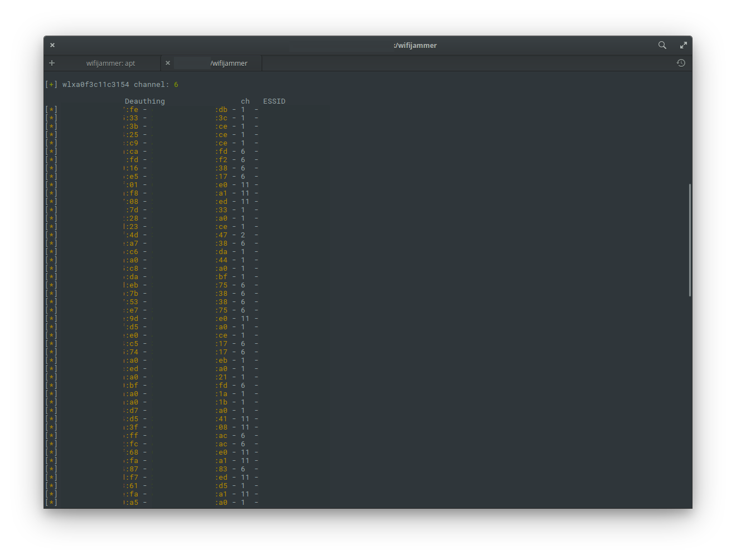Screen dimensions: 736x560
Task: Click the window title ':/wifijammer'
Action: pos(415,46)
